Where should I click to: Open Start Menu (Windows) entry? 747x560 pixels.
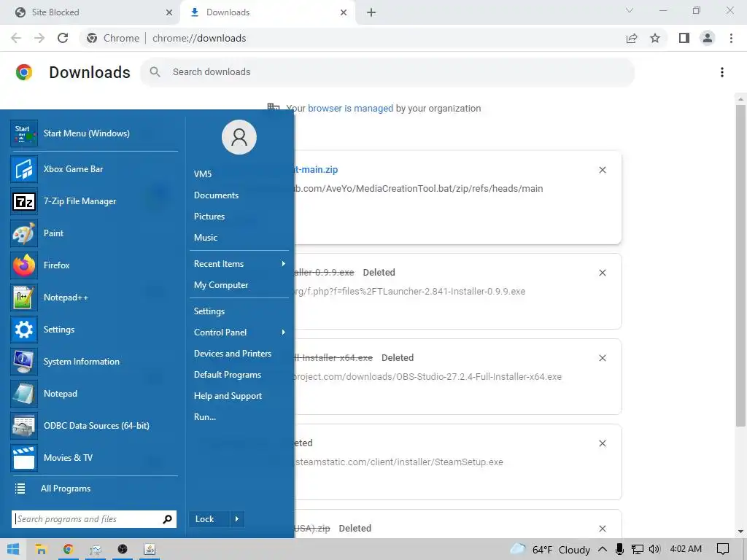click(x=94, y=133)
